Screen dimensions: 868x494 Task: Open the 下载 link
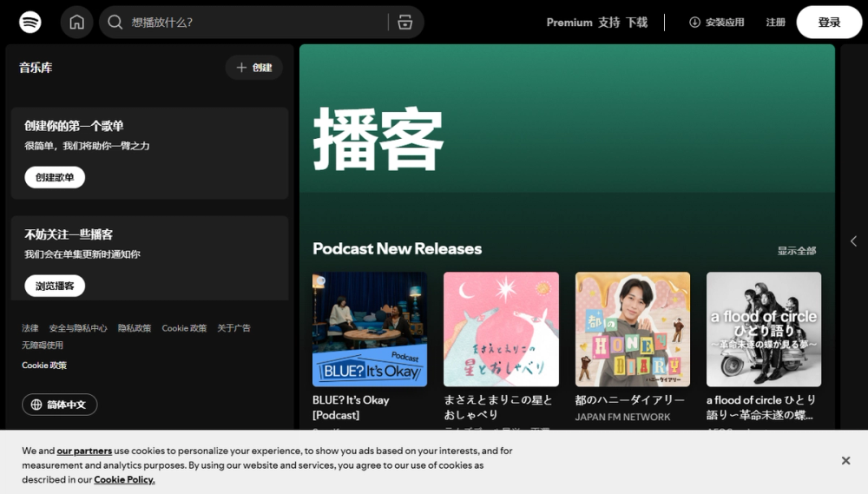[636, 23]
